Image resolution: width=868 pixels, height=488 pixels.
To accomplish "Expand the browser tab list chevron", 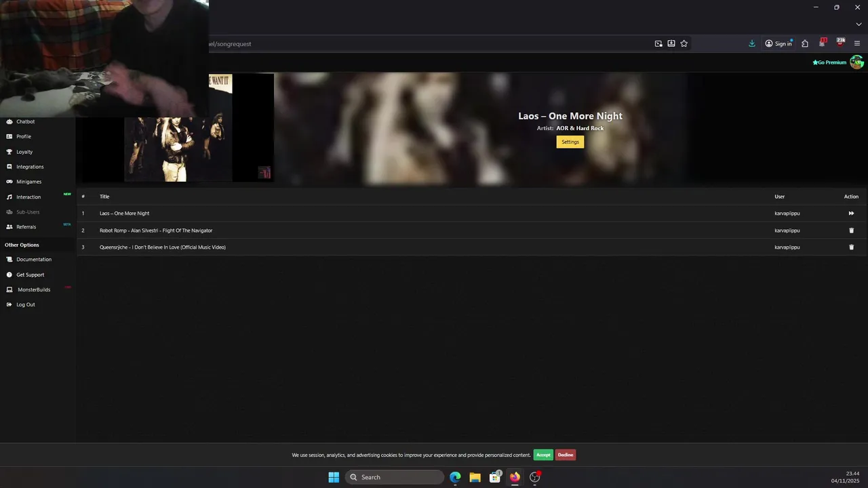I will [x=859, y=24].
